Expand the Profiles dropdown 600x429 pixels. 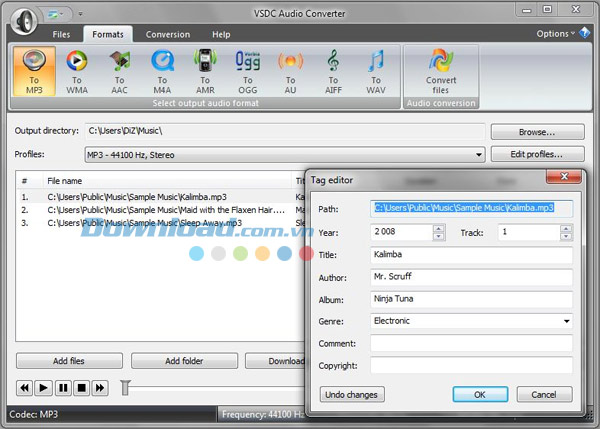[478, 155]
